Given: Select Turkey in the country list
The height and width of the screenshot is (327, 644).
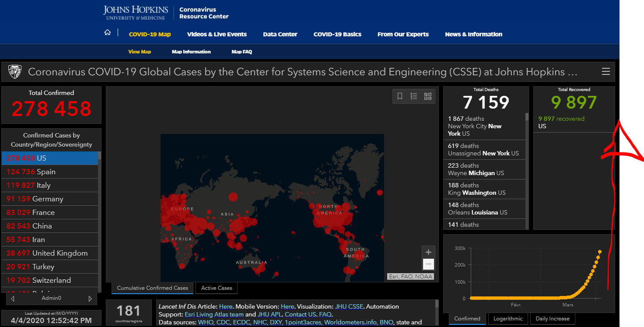Looking at the screenshot, I should (x=49, y=267).
